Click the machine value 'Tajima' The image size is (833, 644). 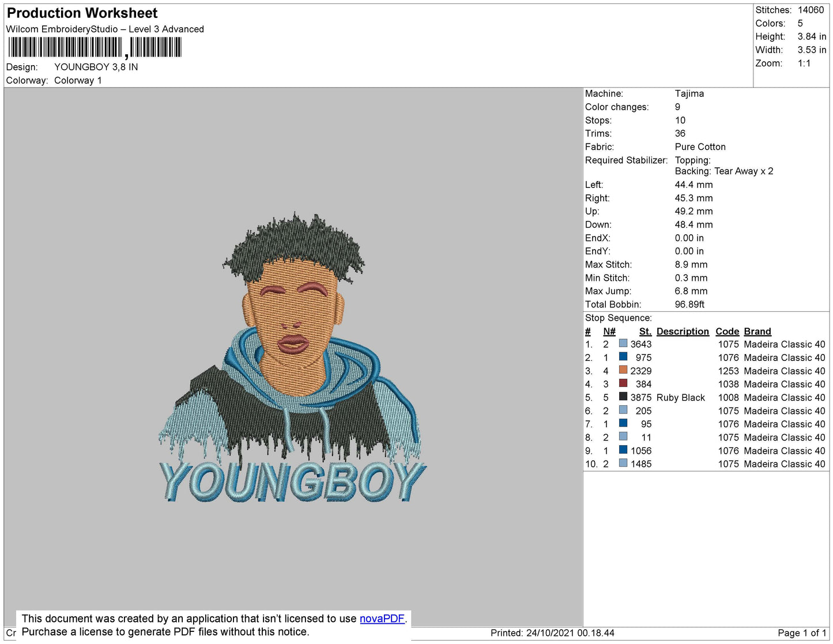tap(689, 93)
